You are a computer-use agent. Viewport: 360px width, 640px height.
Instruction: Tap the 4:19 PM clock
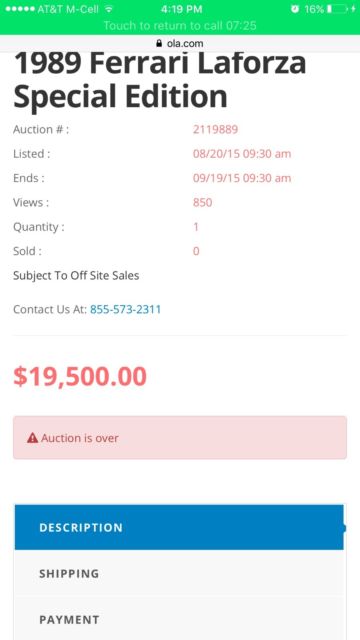coord(182,9)
